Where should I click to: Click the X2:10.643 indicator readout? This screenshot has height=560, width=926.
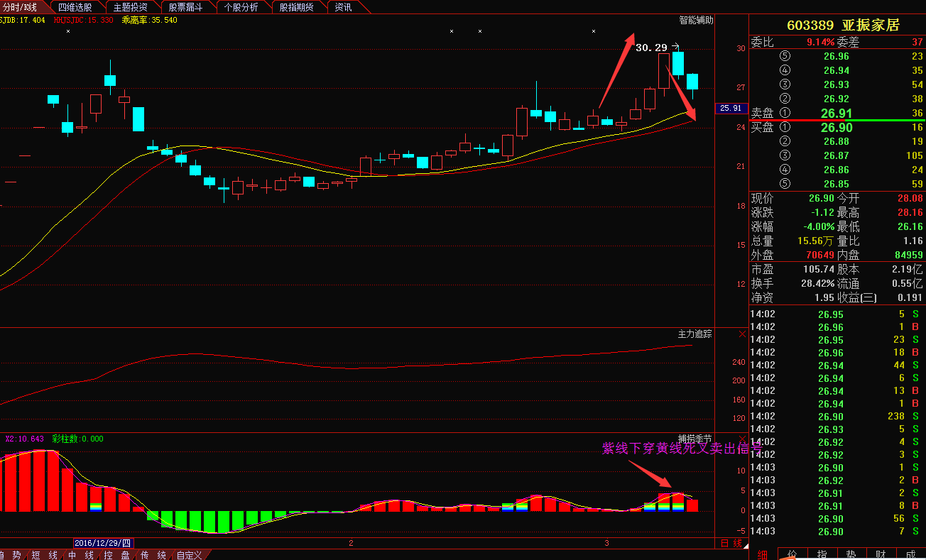(x=25, y=439)
